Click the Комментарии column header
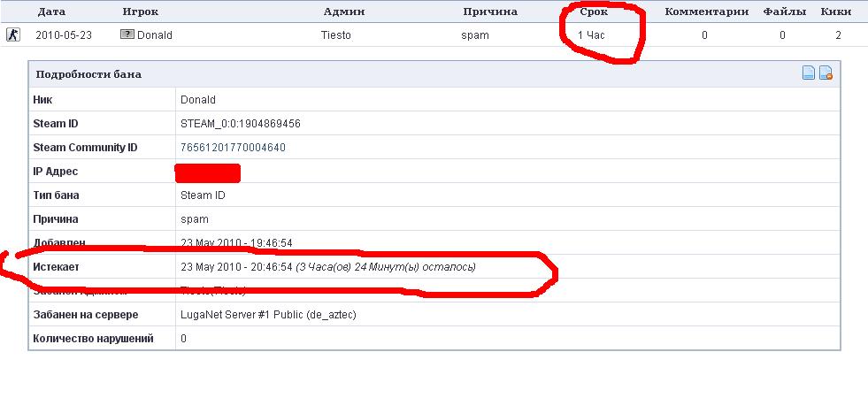This screenshot has width=868, height=398. [706, 11]
